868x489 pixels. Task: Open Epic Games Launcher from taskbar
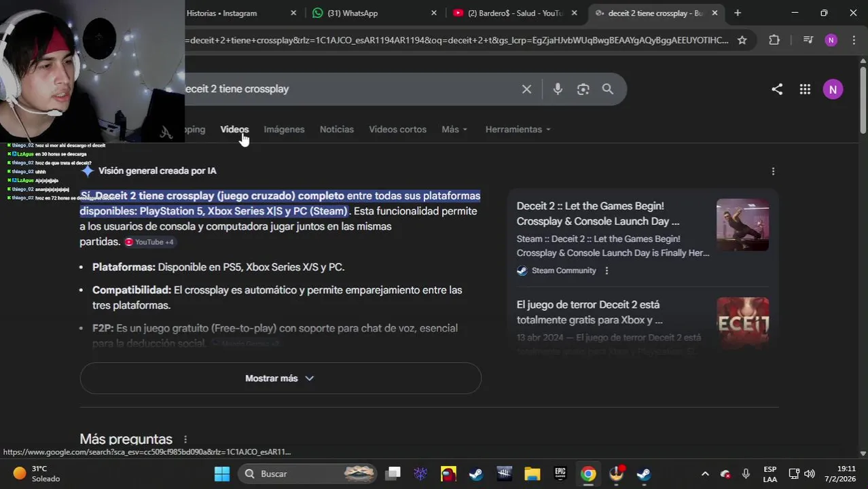point(560,473)
